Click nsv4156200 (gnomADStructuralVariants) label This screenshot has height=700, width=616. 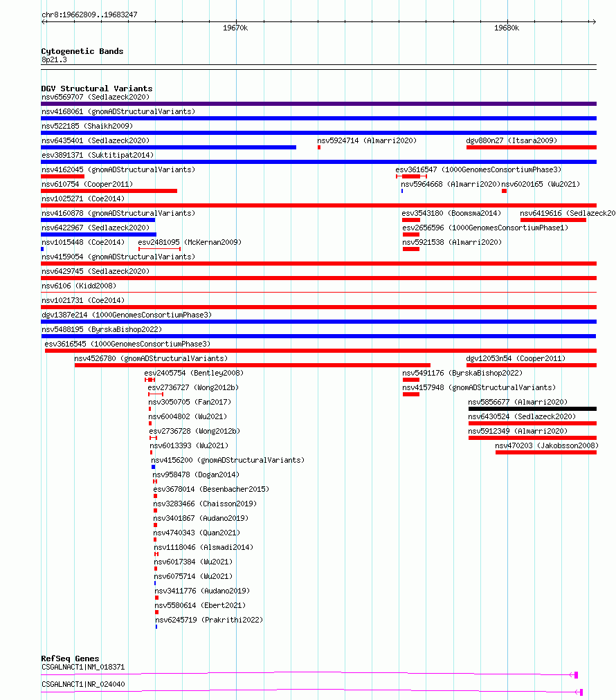tap(228, 460)
